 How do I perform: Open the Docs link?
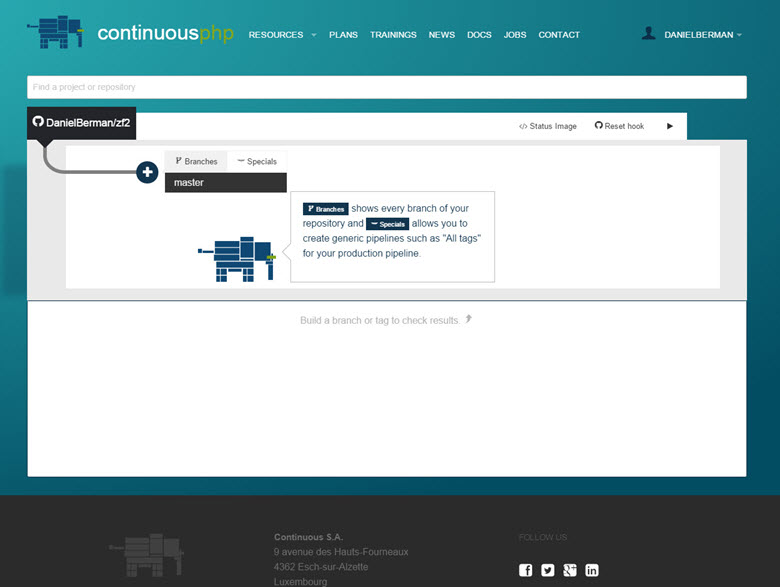[x=479, y=35]
